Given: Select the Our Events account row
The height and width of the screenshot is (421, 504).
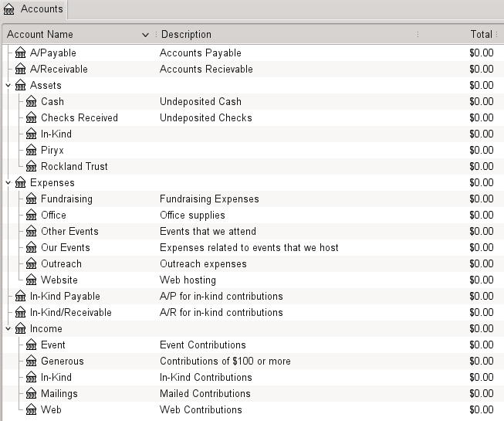Looking at the screenshot, I should [x=253, y=247].
